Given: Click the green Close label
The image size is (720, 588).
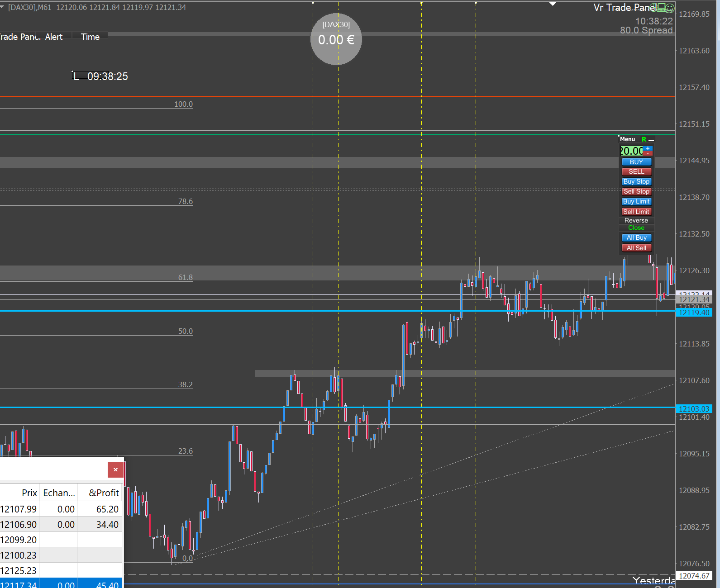Looking at the screenshot, I should 636,228.
